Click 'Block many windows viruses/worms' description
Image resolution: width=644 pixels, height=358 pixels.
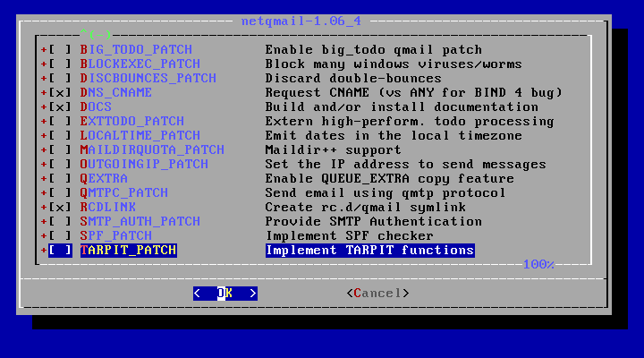[394, 64]
